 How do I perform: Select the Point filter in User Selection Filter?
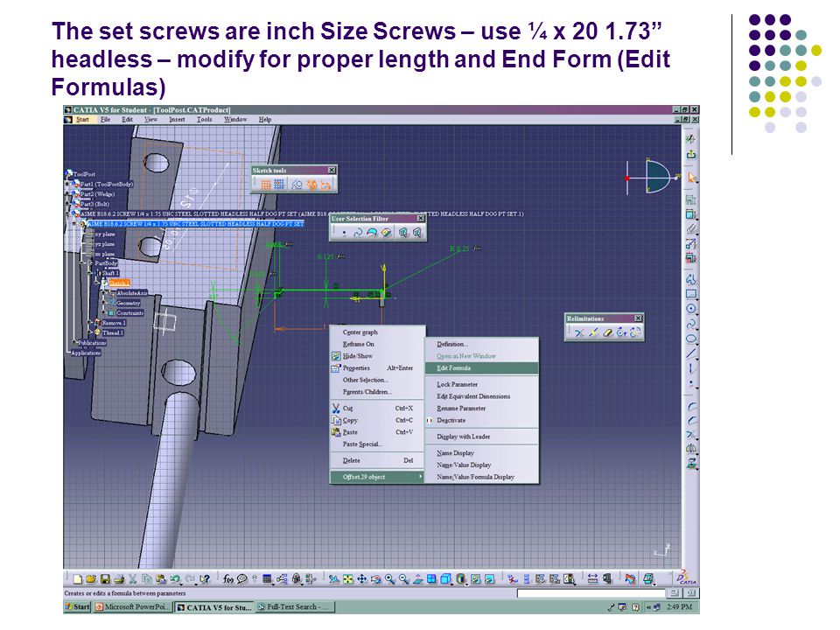pos(344,233)
